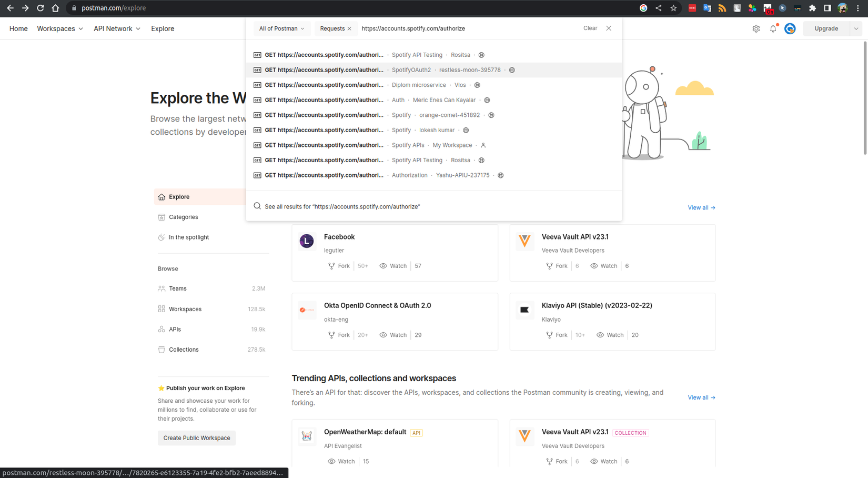Click the account avatar in the top-right corner
Screen dimensions: 868x478
click(842, 8)
